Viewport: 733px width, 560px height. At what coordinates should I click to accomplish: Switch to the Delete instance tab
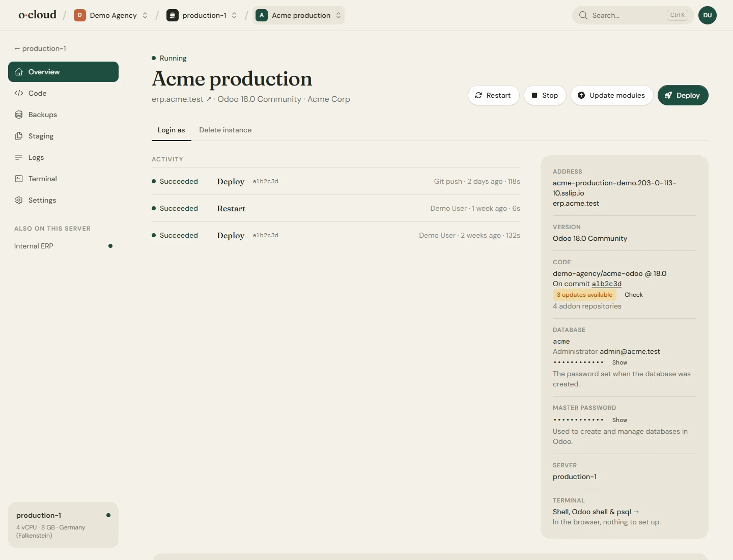pyautogui.click(x=225, y=130)
